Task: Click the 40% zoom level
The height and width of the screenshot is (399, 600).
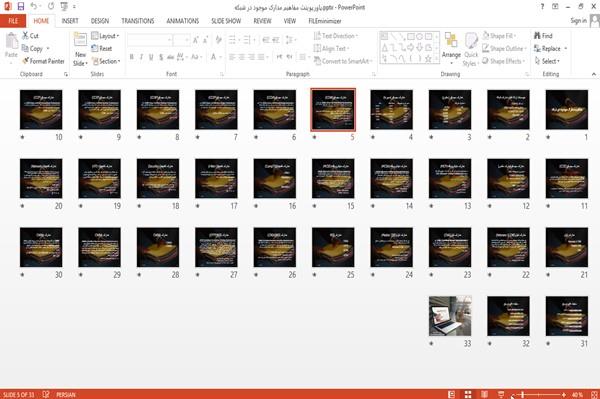Action: coord(577,394)
